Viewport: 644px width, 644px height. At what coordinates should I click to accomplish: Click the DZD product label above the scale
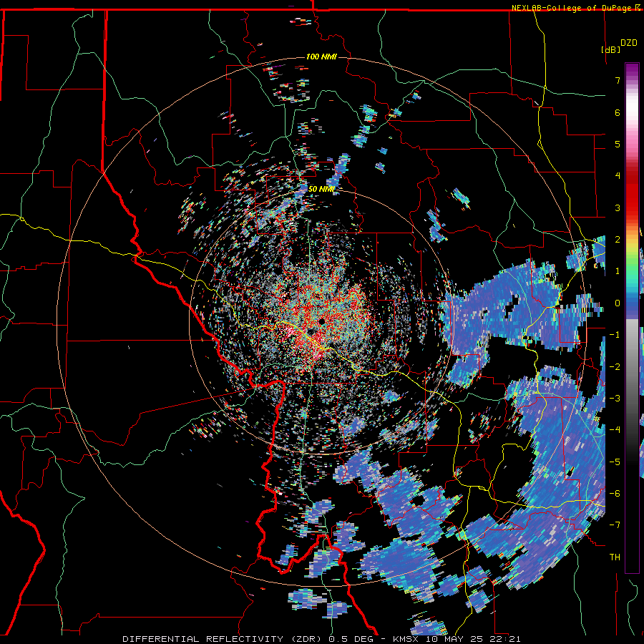pyautogui.click(x=628, y=43)
